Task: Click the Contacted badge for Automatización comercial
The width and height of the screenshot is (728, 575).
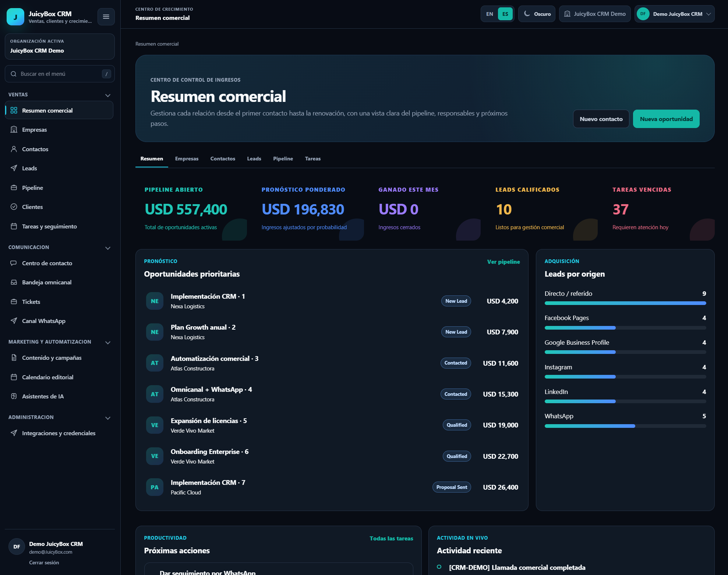Action: pos(456,363)
